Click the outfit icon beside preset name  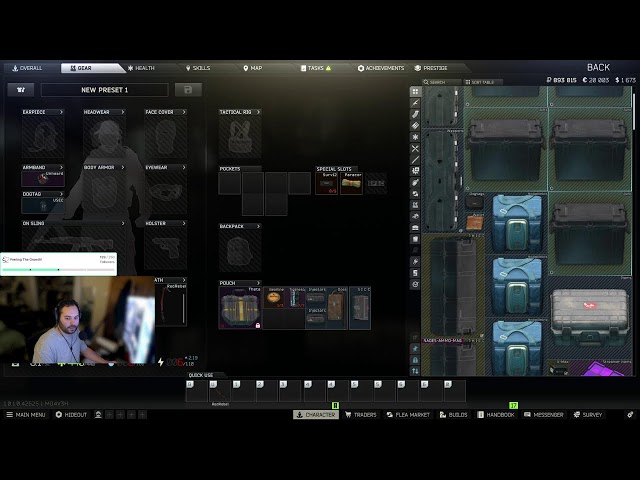[21, 90]
